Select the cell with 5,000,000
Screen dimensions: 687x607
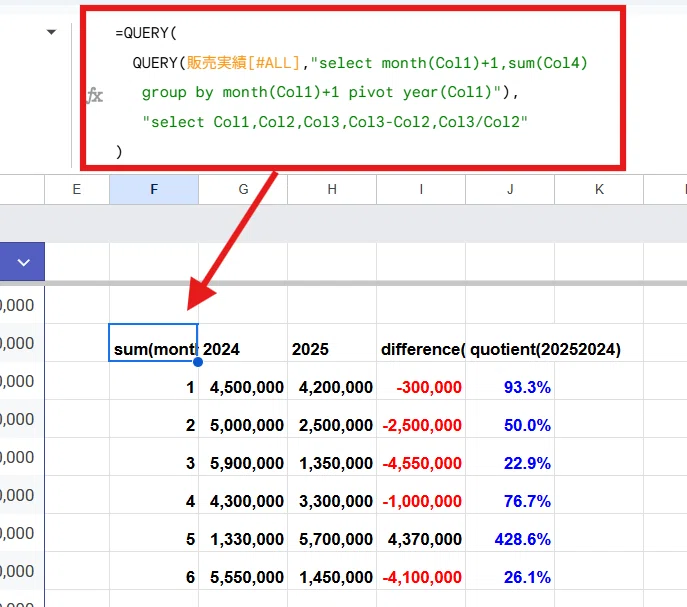pos(243,419)
